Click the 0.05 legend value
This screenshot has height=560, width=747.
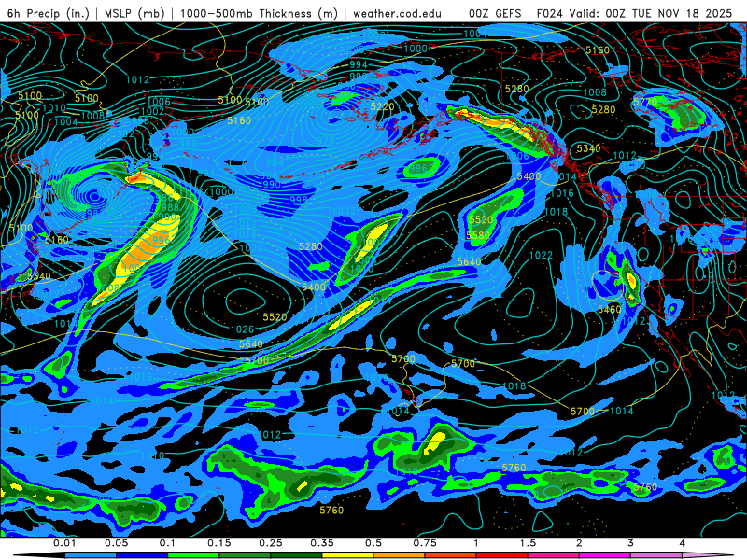pos(116,543)
